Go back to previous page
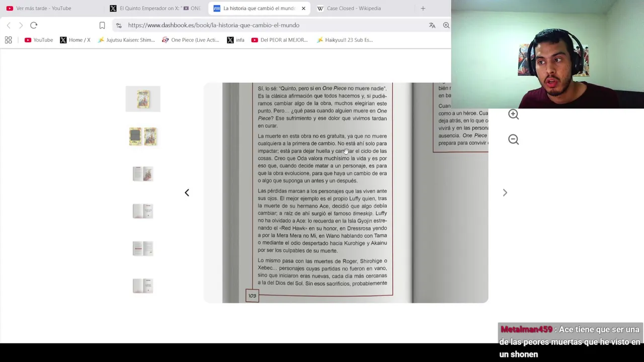 (x=9, y=25)
